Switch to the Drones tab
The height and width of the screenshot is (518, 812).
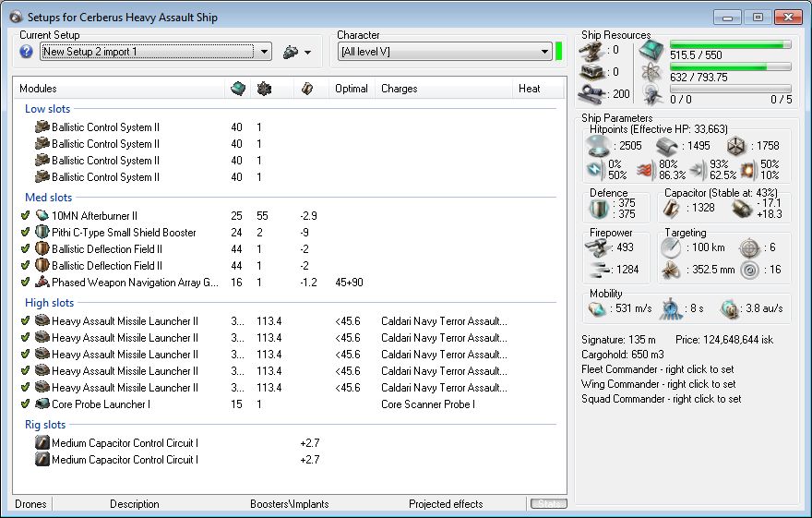click(x=30, y=504)
